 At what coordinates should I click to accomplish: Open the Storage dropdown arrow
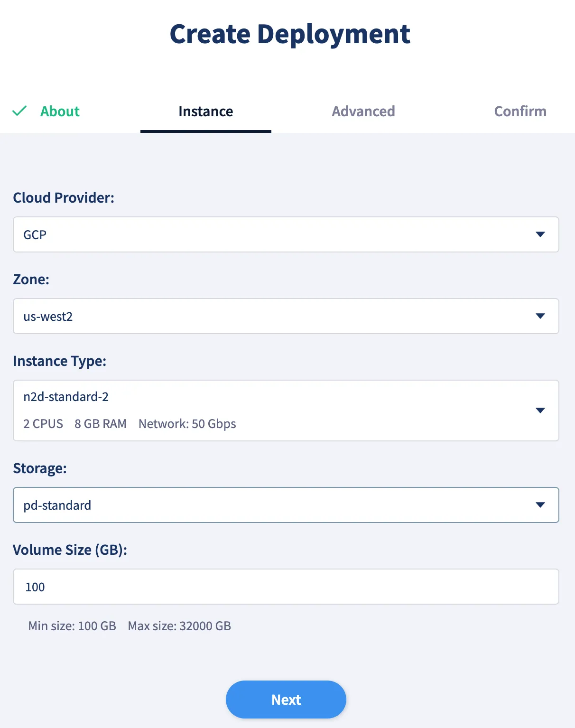[540, 505]
